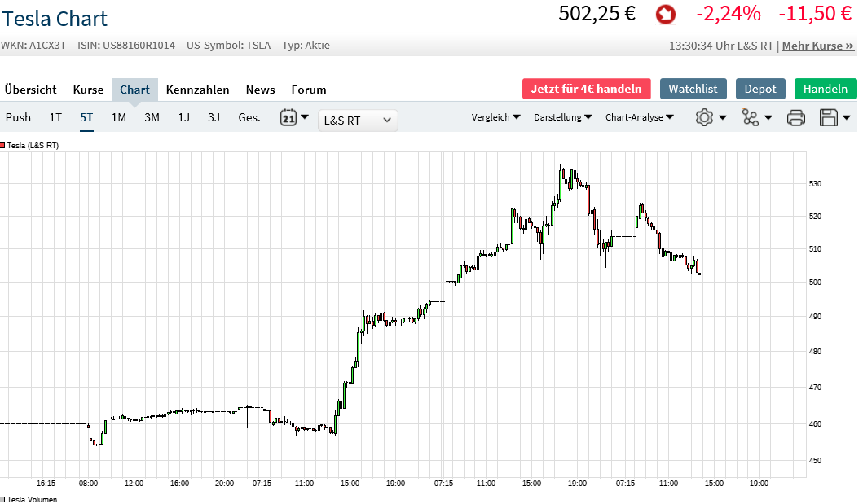Click the print chart icon
The width and height of the screenshot is (863, 504).
point(796,117)
